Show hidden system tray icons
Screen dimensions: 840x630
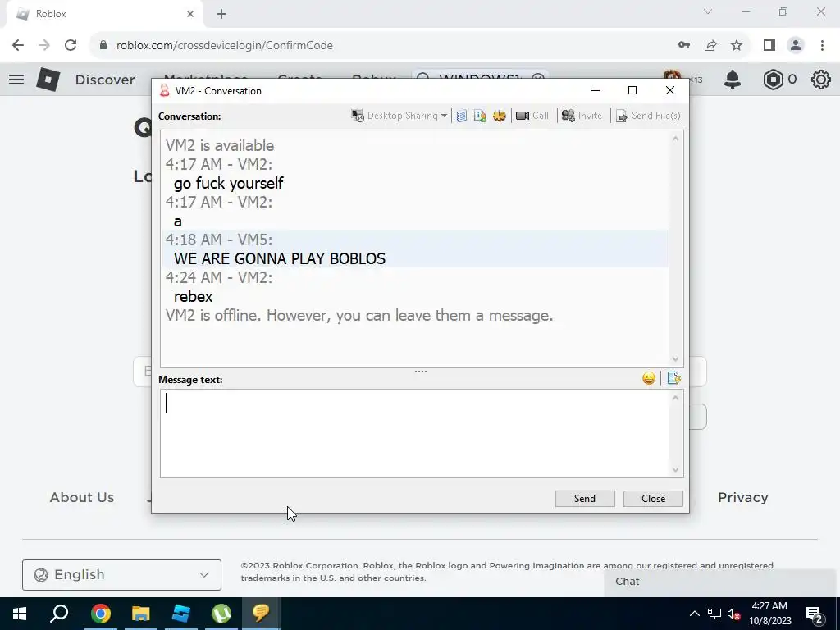[x=694, y=614]
